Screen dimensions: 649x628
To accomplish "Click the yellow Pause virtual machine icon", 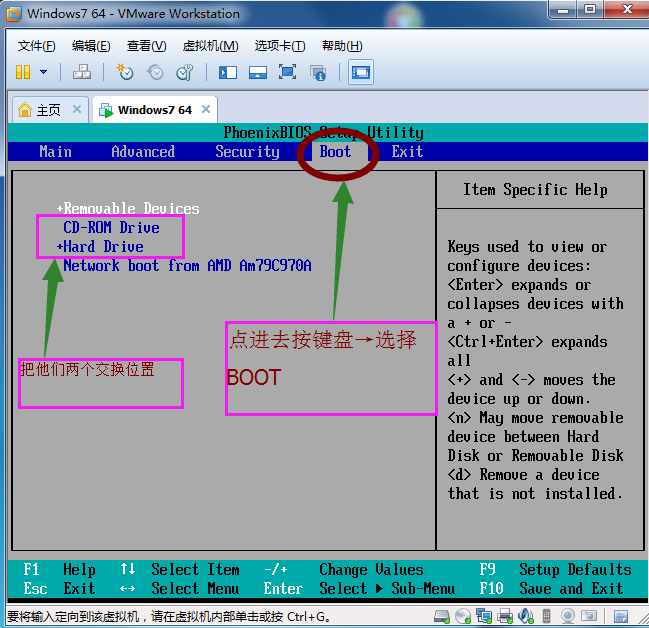I will pyautogui.click(x=23, y=72).
